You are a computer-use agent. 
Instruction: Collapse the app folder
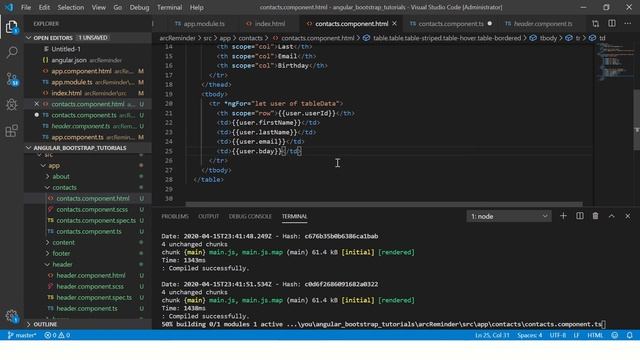click(x=54, y=166)
